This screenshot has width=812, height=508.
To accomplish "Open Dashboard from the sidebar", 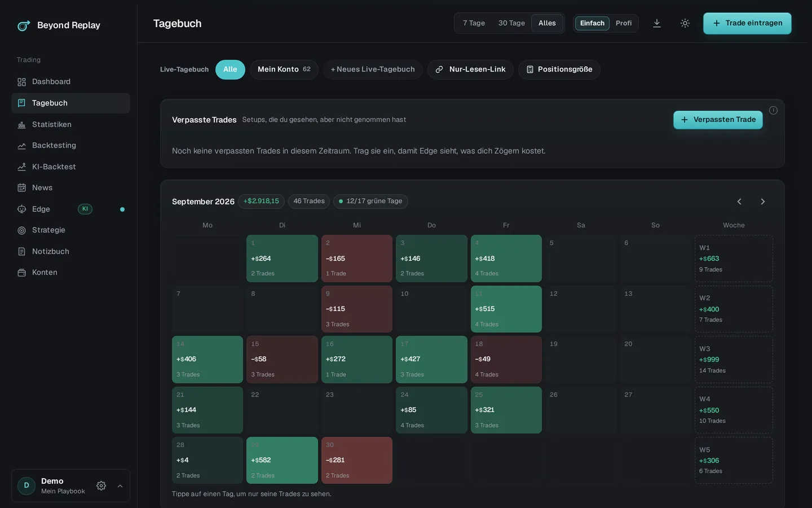I will point(70,82).
